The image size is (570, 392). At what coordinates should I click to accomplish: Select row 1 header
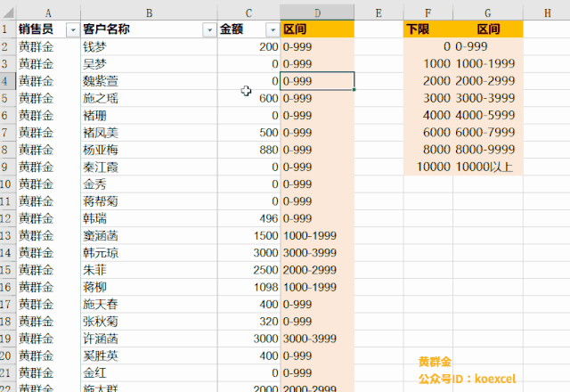coord(8,29)
